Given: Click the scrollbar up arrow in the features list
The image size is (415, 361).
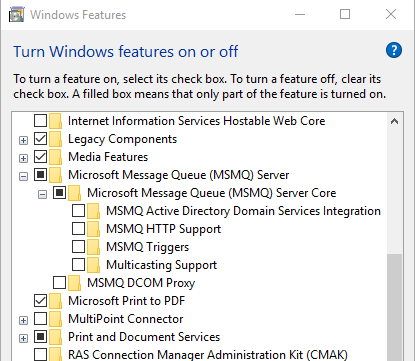Looking at the screenshot, I should coord(394,121).
